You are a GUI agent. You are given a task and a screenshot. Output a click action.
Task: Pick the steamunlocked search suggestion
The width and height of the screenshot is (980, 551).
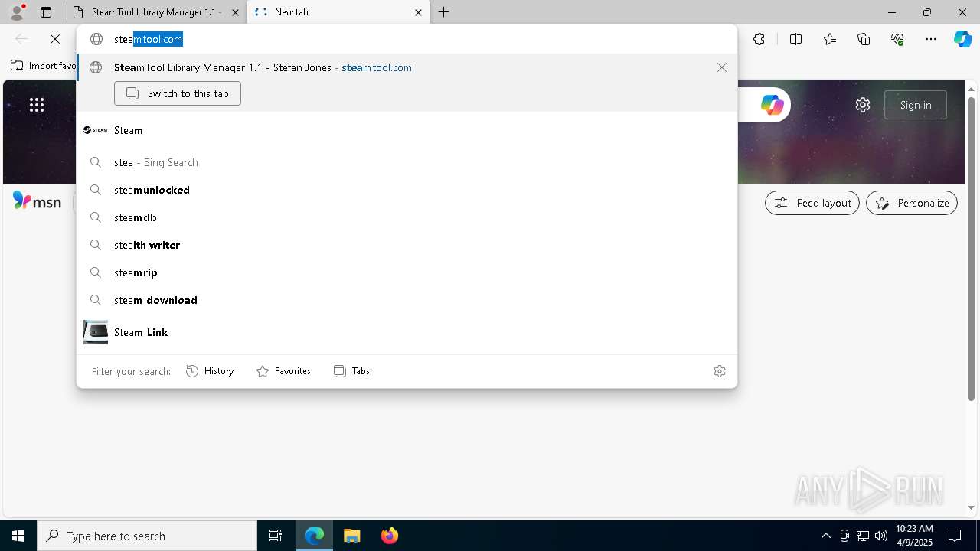tap(407, 190)
